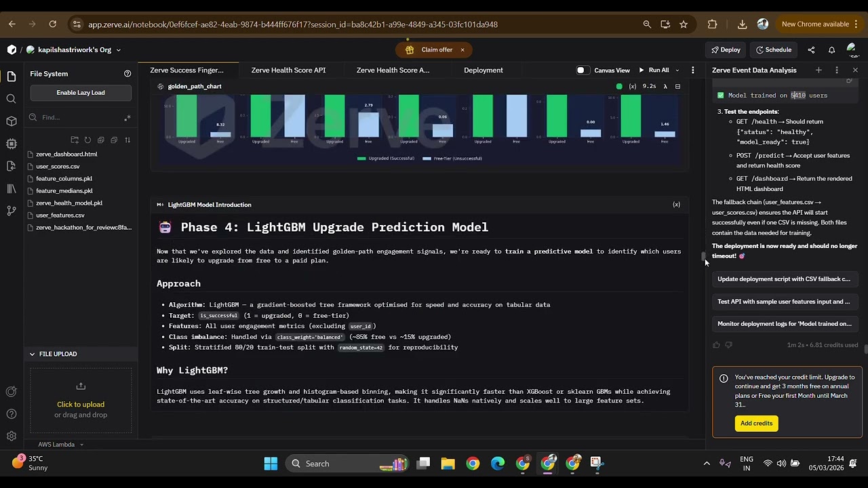Open the notebook three-dot menu beside Run All
This screenshot has width=868, height=488.
(692, 70)
